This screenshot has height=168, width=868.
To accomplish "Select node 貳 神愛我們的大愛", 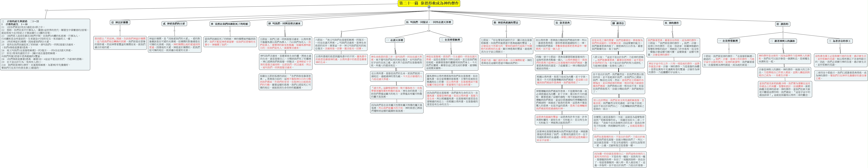I will pos(174,24).
